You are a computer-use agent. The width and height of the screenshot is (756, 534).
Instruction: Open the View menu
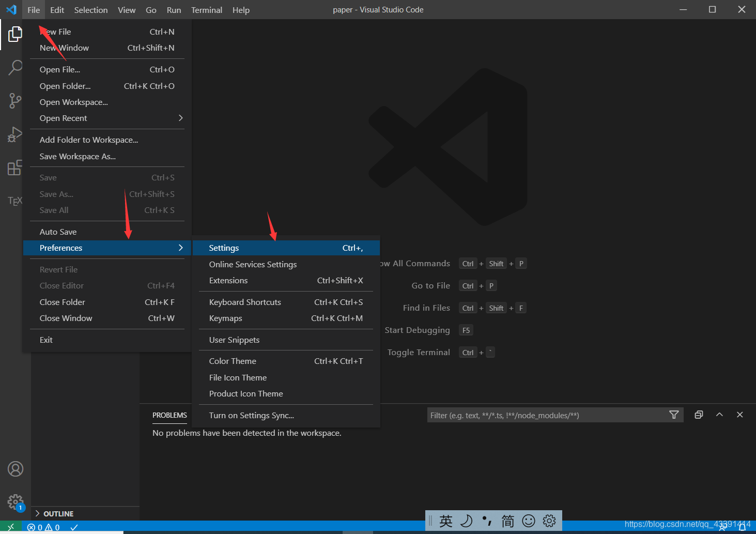pos(127,10)
